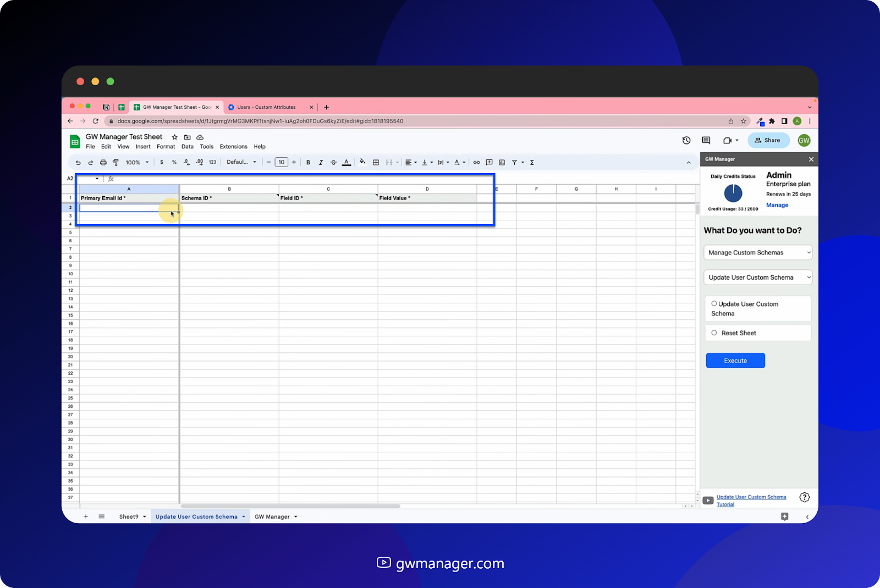The height and width of the screenshot is (588, 880).
Task: Click the cell name box A2
Action: coord(82,179)
